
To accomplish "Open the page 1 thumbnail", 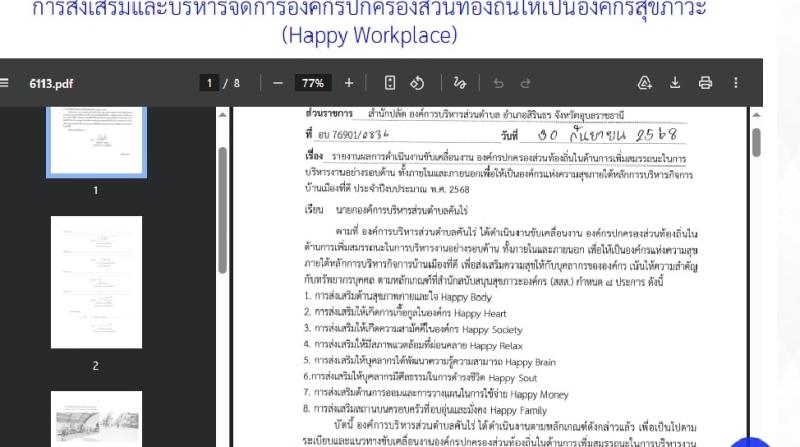I will click(x=96, y=142).
